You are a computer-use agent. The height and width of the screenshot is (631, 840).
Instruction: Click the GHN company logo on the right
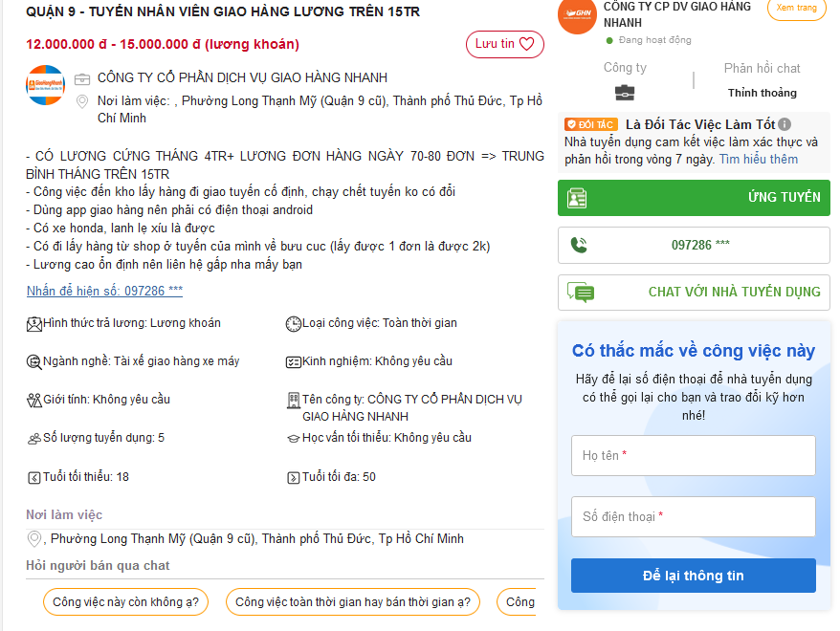tap(577, 14)
